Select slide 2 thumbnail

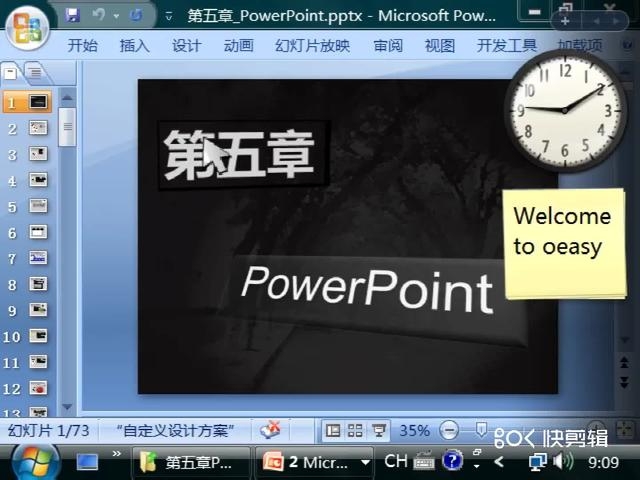click(38, 128)
